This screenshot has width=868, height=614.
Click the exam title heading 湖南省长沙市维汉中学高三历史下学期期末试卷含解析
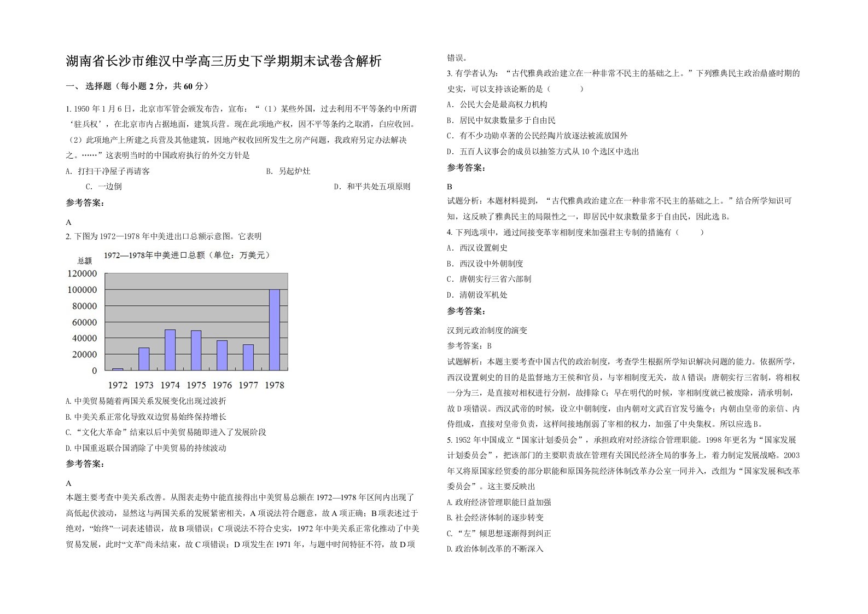pos(224,61)
